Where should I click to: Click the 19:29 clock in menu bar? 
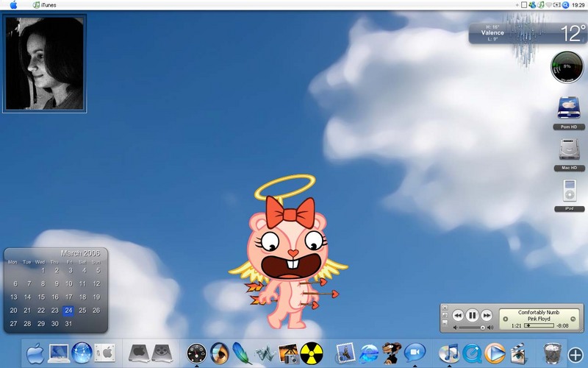coord(578,5)
